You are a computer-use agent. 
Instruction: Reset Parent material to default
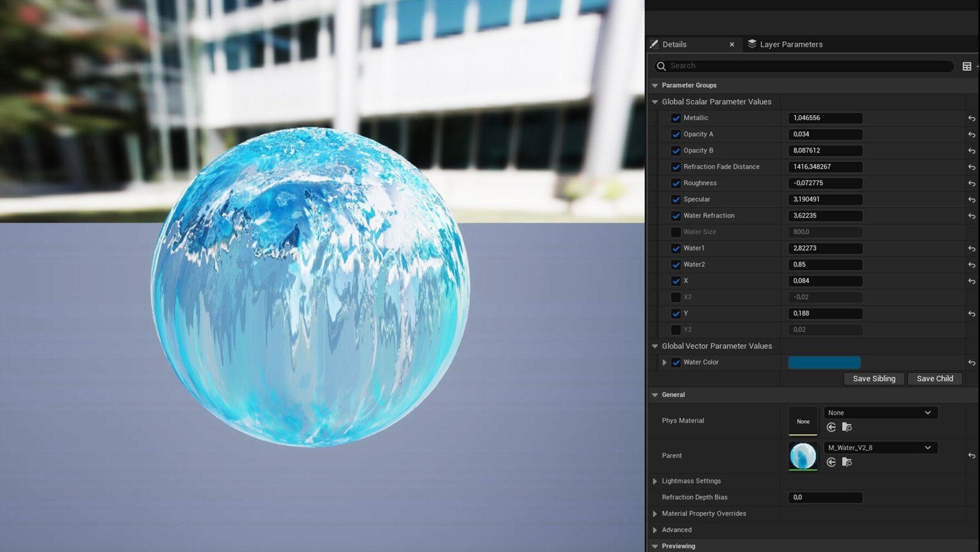pyautogui.click(x=971, y=456)
